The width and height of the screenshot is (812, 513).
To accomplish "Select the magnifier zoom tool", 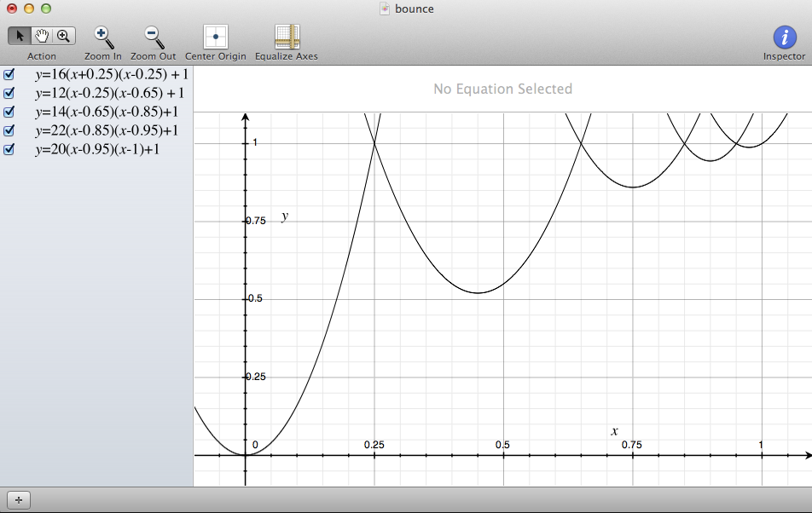I will pos(63,36).
